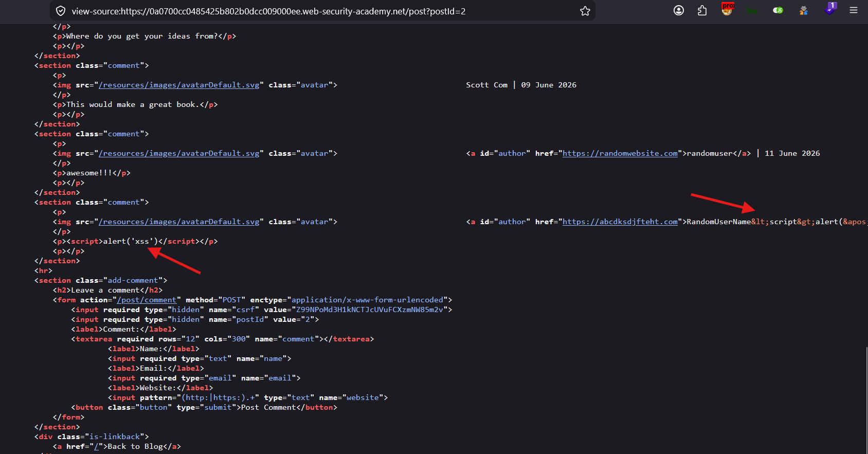The height and width of the screenshot is (454, 868).
Task: Click the 'awesome!!!' comment text
Action: click(89, 173)
